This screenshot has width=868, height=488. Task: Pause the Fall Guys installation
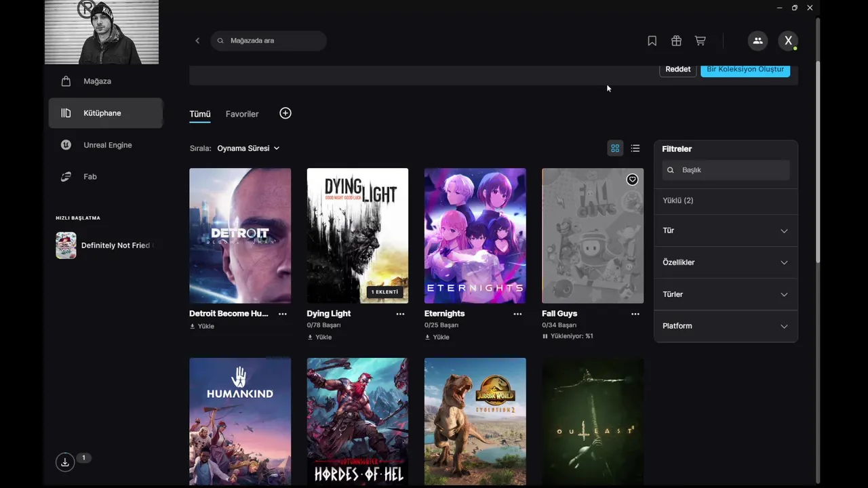545,336
